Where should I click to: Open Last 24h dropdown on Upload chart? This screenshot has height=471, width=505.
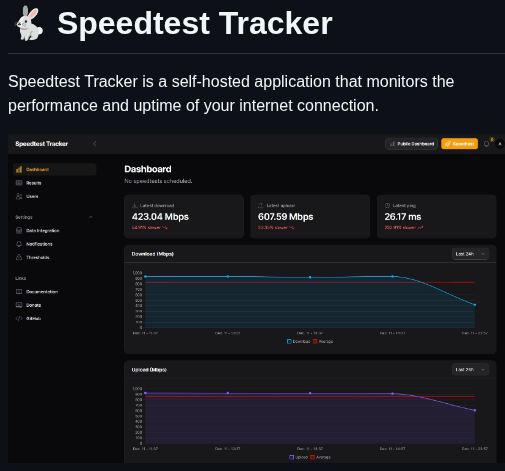(470, 370)
